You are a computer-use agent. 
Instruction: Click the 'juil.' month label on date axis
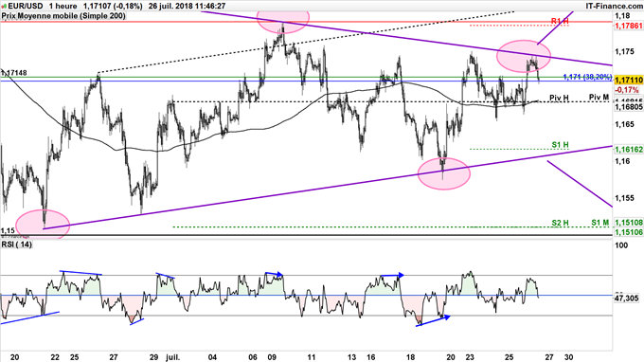click(x=173, y=357)
